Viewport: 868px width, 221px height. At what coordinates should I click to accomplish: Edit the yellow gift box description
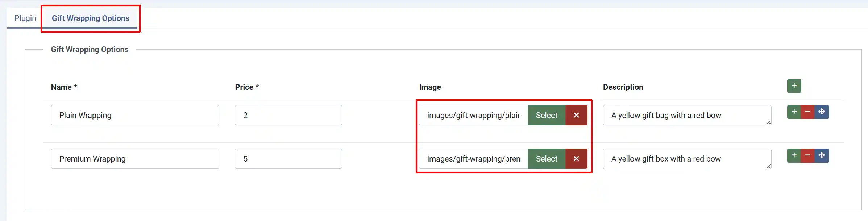[x=687, y=159]
